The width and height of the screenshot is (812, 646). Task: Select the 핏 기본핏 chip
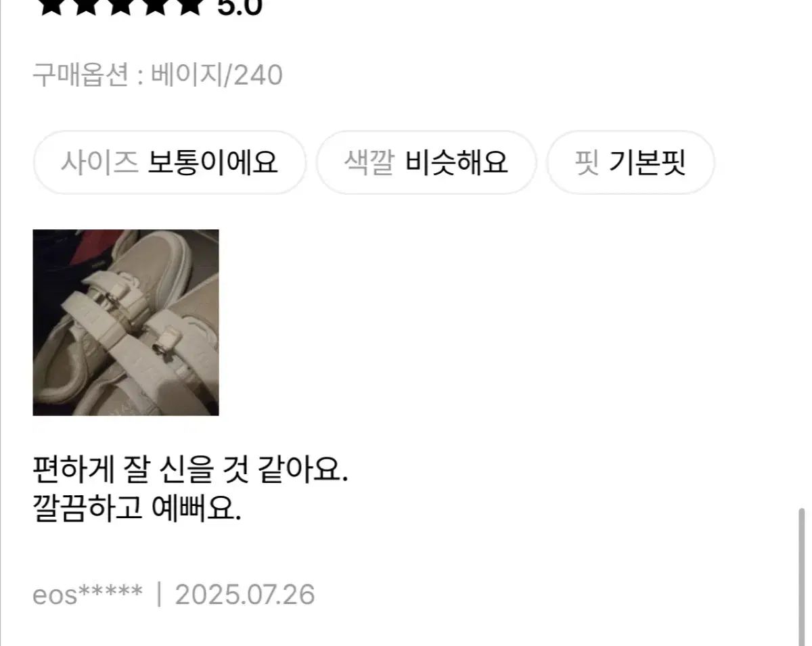pos(631,162)
